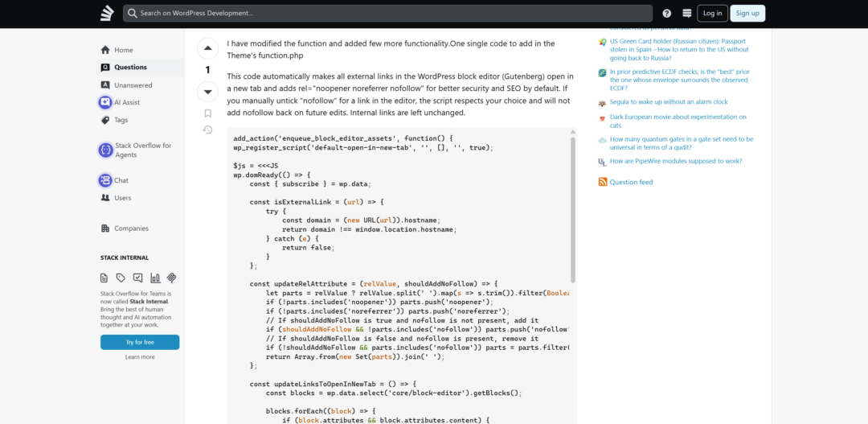The height and width of the screenshot is (424, 868).
Task: Click the Learn more link
Action: tap(140, 357)
